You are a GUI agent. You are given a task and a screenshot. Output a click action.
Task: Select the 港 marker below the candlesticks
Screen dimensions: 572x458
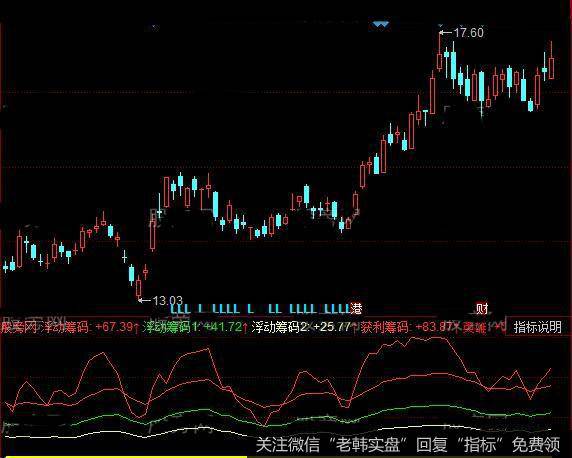point(356,309)
